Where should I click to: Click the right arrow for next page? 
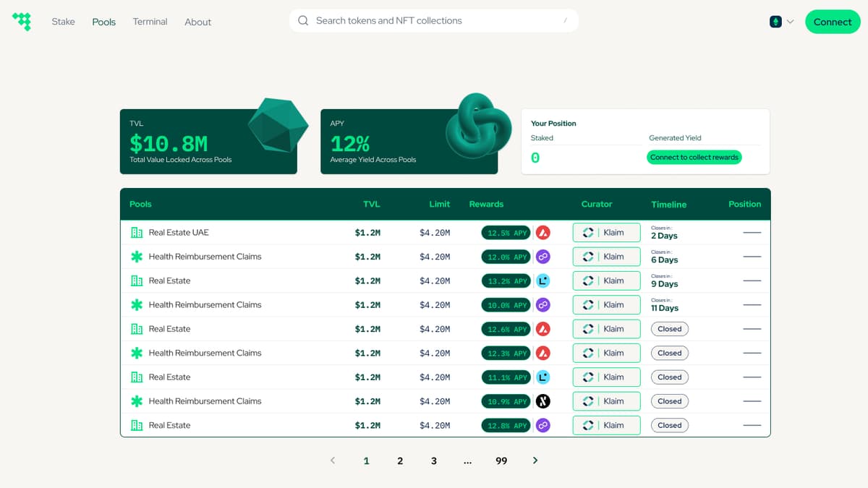click(x=535, y=460)
